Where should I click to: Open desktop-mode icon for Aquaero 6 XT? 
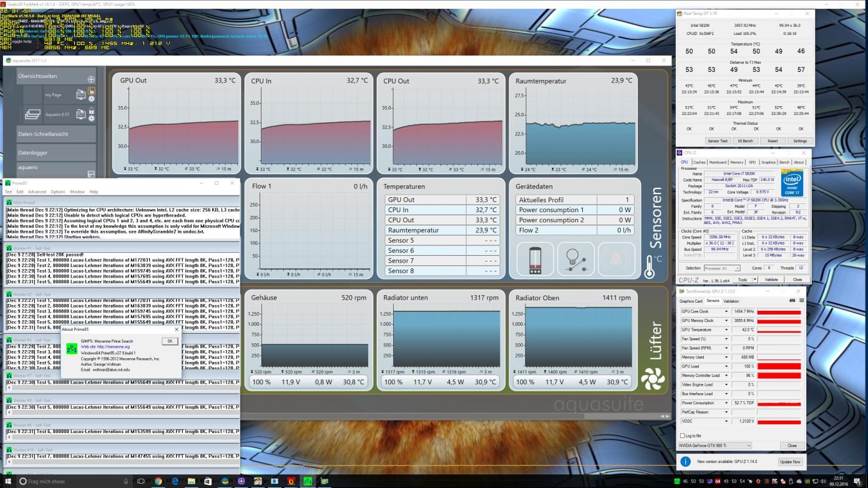tap(80, 114)
